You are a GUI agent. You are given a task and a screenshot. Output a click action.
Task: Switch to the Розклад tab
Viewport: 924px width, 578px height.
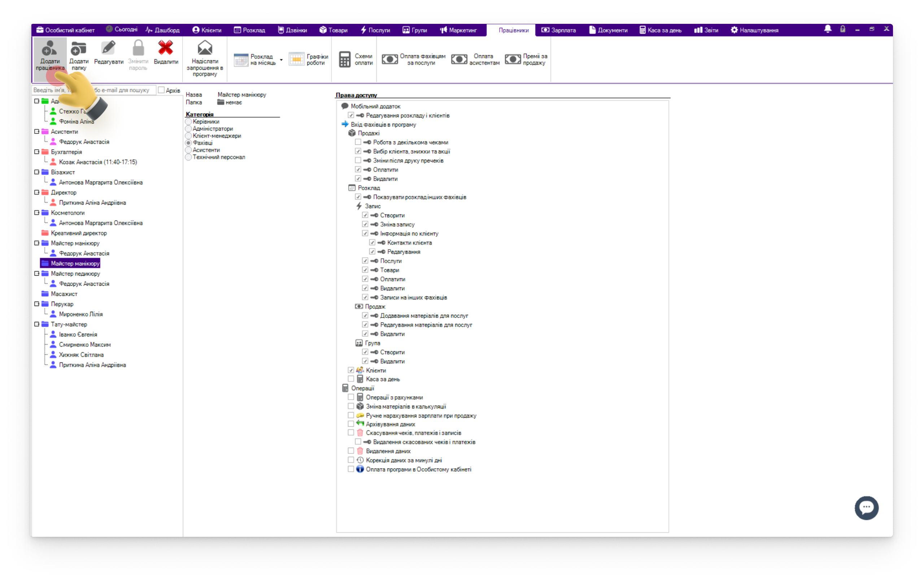click(249, 30)
